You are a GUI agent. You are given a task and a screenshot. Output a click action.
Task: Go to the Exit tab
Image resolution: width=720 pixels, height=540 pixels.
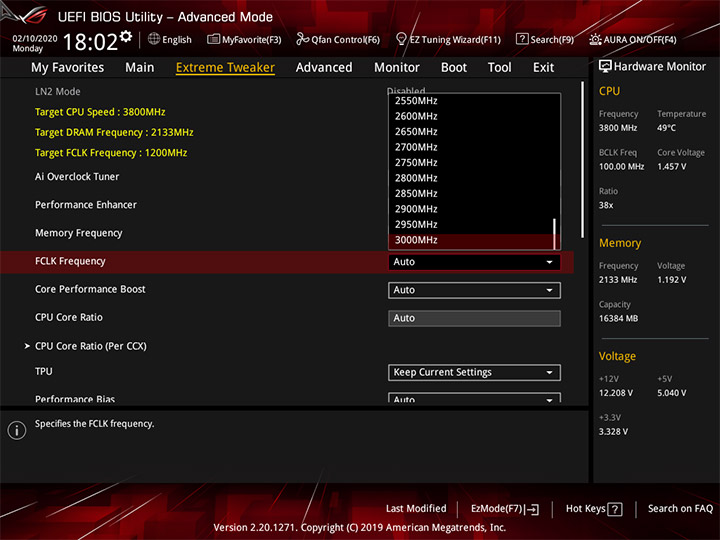pyautogui.click(x=543, y=68)
